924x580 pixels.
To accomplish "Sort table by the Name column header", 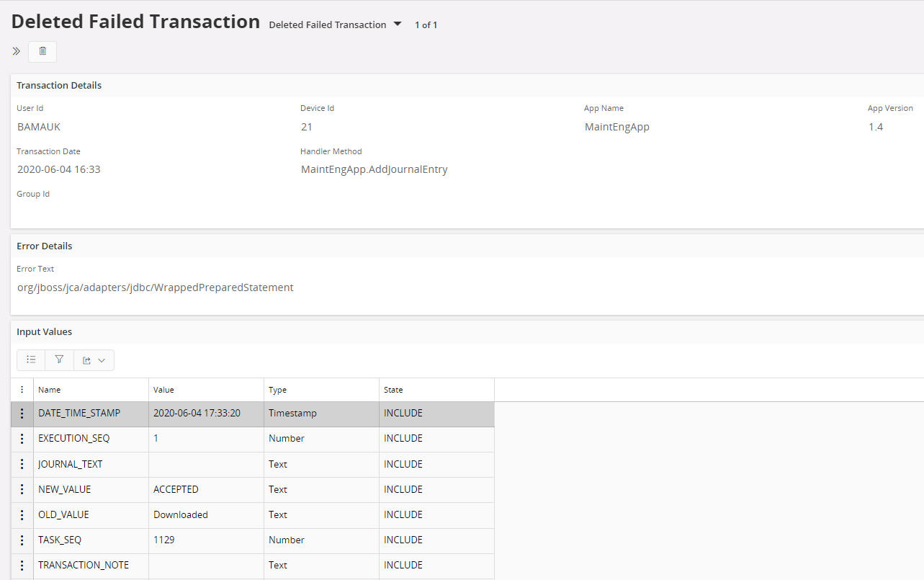I will [50, 390].
